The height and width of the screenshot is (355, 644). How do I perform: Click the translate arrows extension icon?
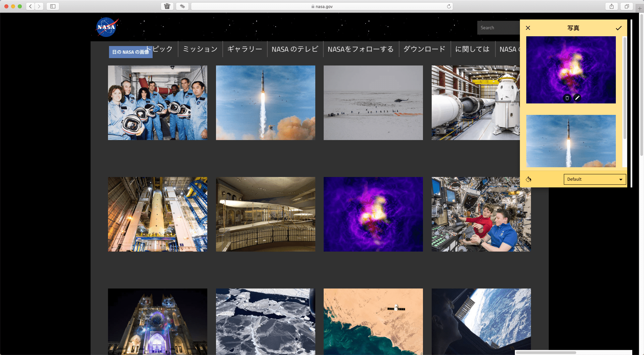(182, 6)
